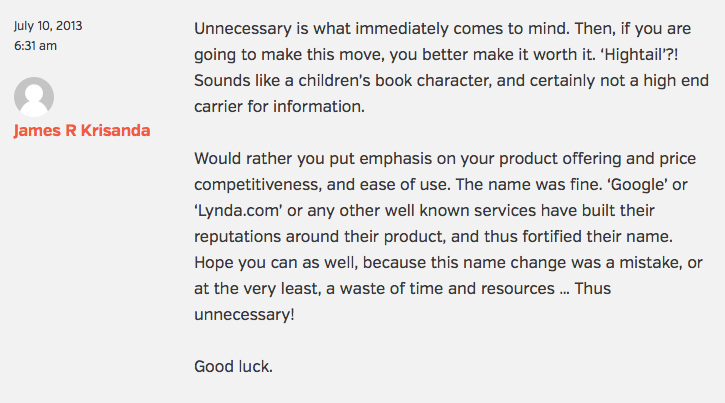
Task: Click the final word 'unnecessary!'
Action: (245, 314)
